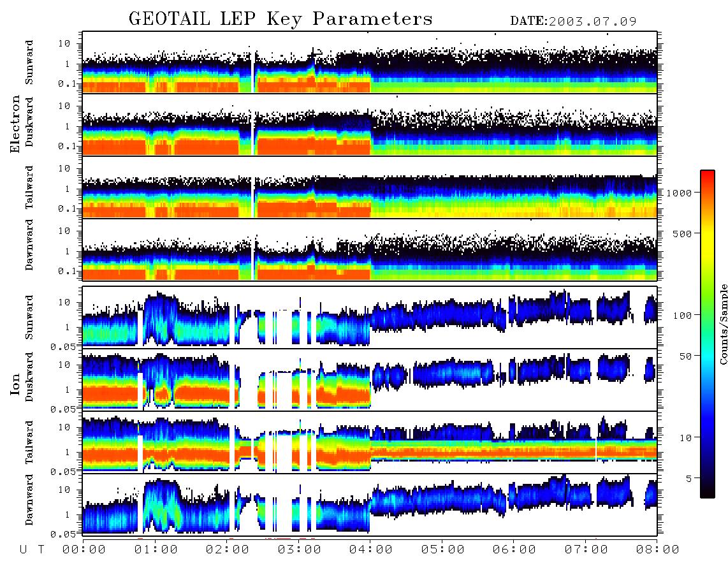Click the 01:00 UT time label
728x561 pixels.
pyautogui.click(x=156, y=550)
